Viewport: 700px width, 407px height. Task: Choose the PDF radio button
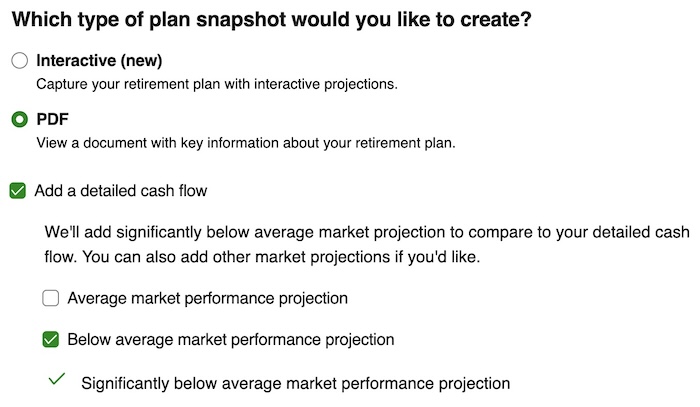coord(19,119)
